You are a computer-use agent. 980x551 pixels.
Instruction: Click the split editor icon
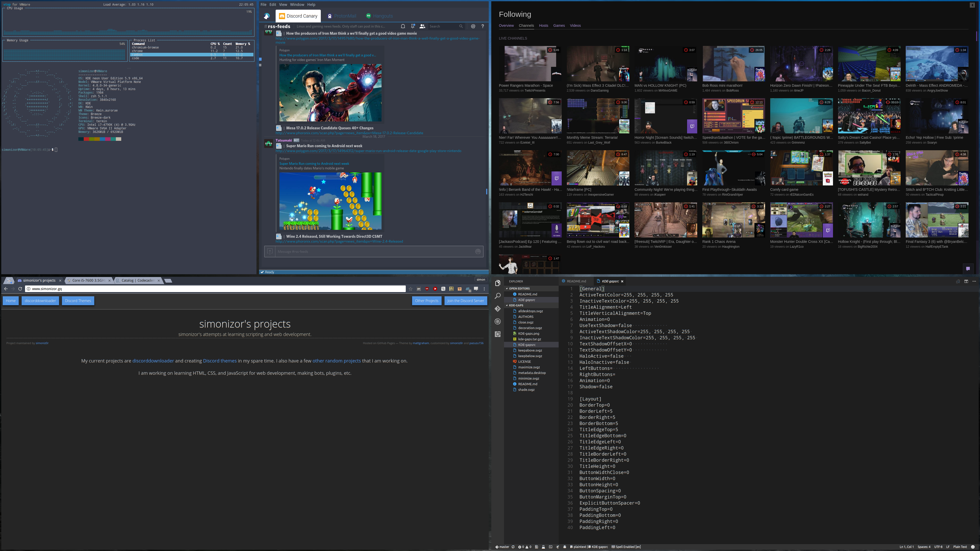[x=966, y=281]
